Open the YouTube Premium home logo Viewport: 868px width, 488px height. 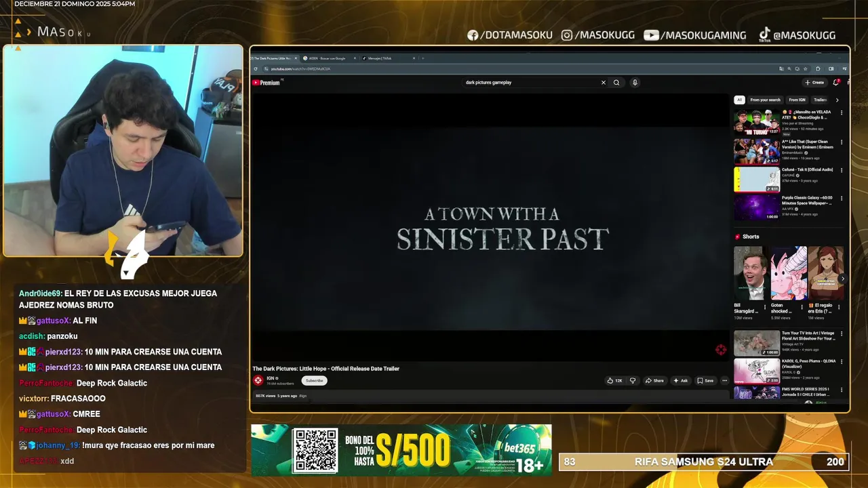coord(266,83)
